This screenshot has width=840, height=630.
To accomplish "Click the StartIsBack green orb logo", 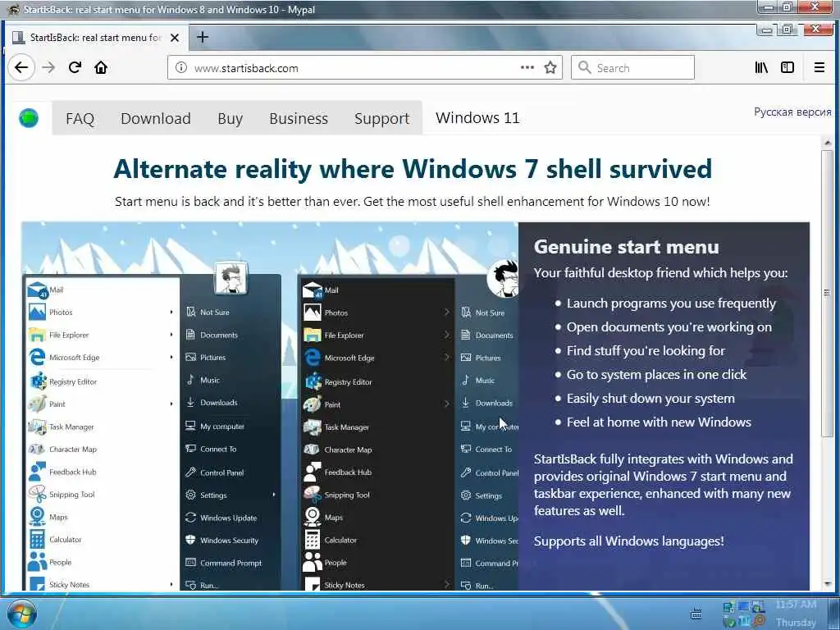I will click(x=29, y=118).
